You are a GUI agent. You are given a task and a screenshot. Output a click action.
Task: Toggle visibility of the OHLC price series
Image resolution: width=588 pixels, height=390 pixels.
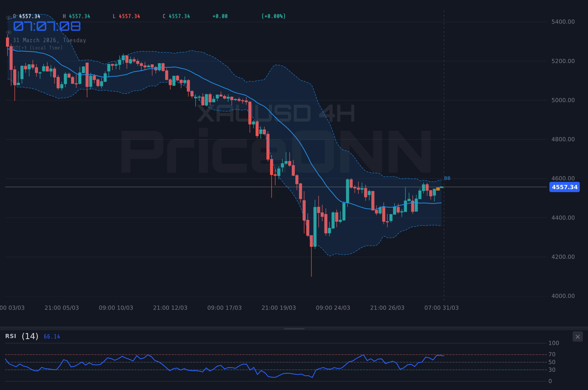(8, 17)
